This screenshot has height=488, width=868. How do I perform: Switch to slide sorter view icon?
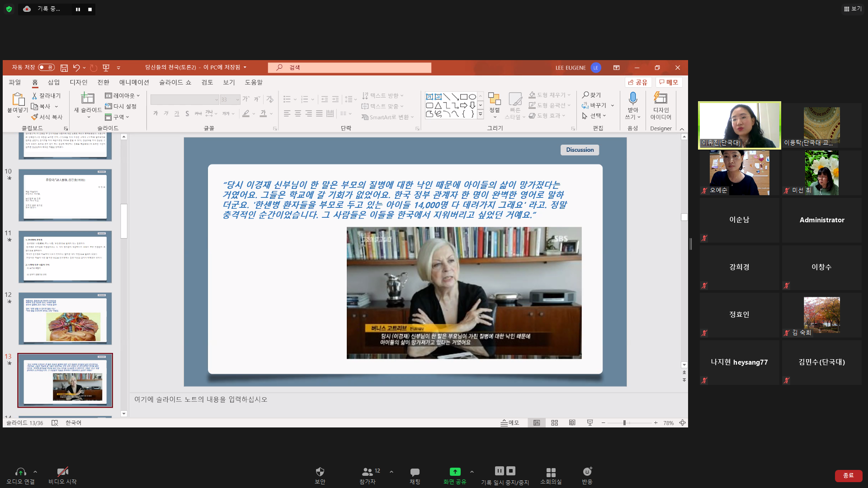(554, 423)
